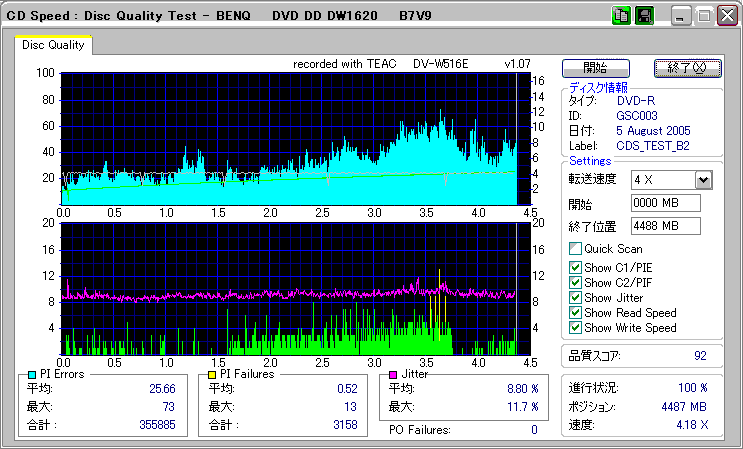
Task: Click the floppy disk save icon
Action: (644, 16)
